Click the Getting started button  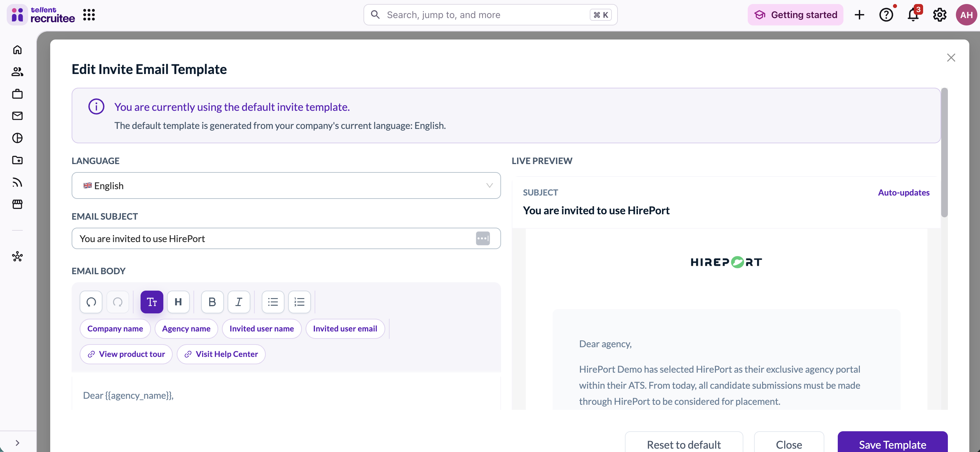click(796, 15)
